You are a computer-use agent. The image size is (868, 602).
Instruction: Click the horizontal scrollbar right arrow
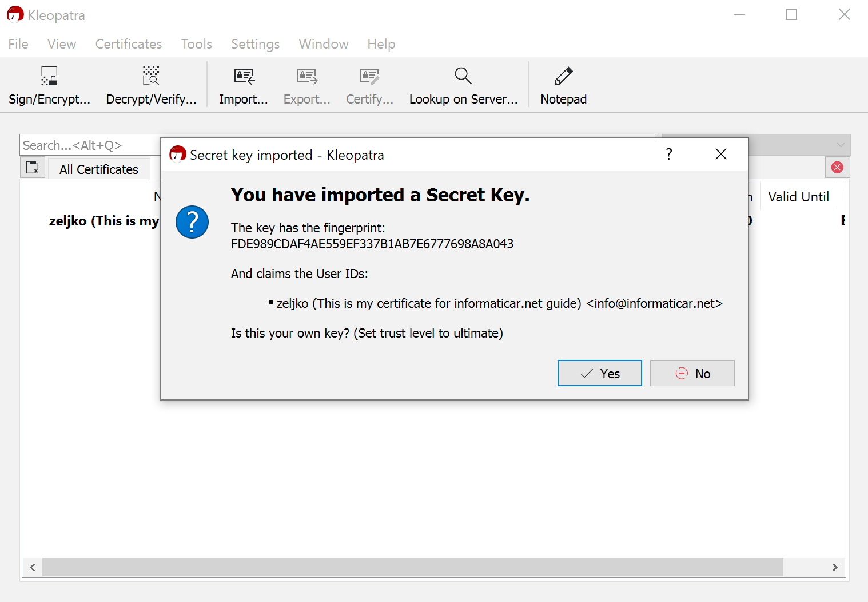click(835, 567)
